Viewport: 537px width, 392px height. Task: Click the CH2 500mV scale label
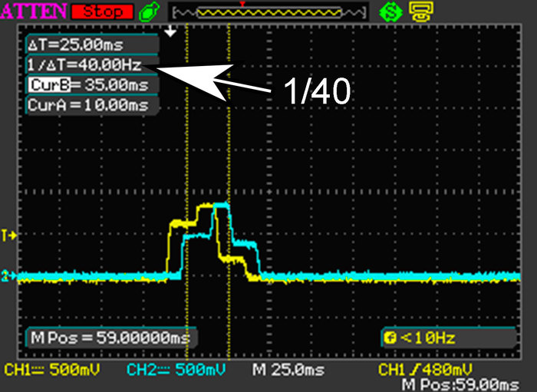(177, 370)
